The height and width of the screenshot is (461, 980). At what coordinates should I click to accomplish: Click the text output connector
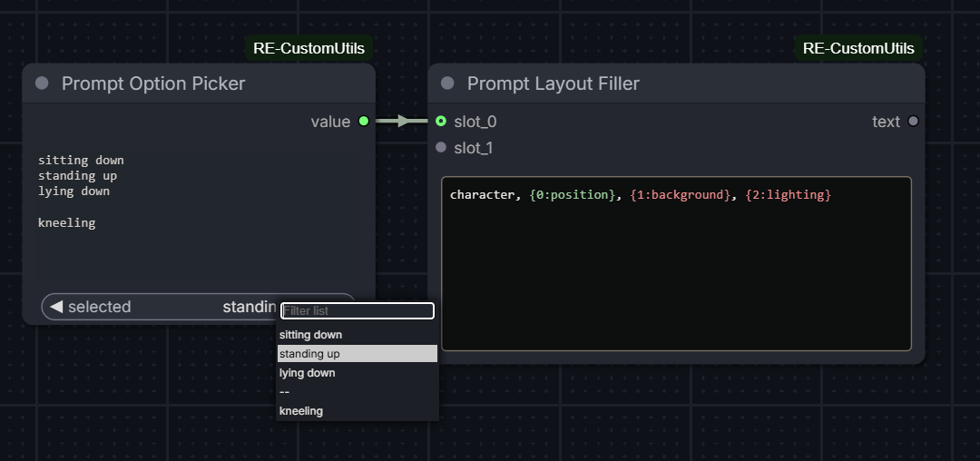click(x=913, y=122)
